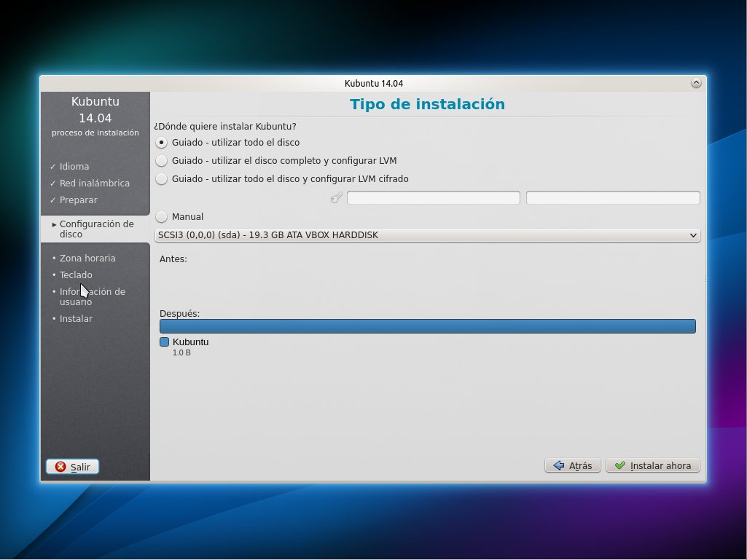Click the Teclado step in sidebar

point(75,275)
